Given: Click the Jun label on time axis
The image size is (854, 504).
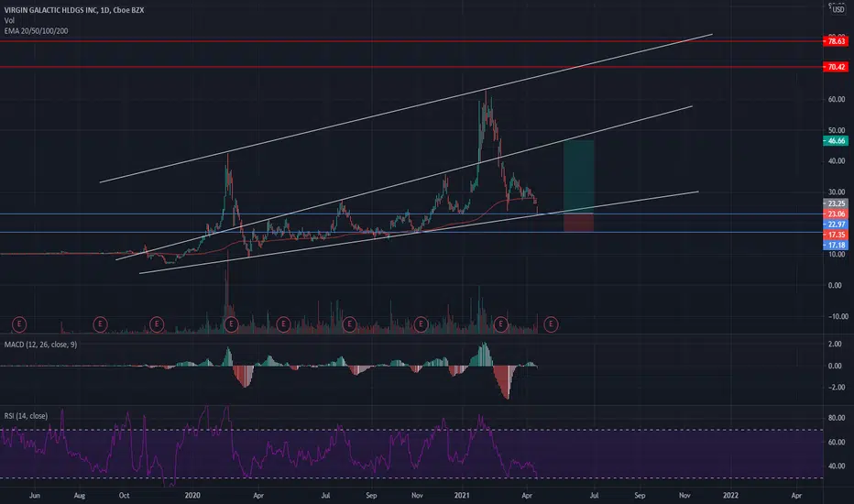Looking at the screenshot, I should pyautogui.click(x=34, y=495).
